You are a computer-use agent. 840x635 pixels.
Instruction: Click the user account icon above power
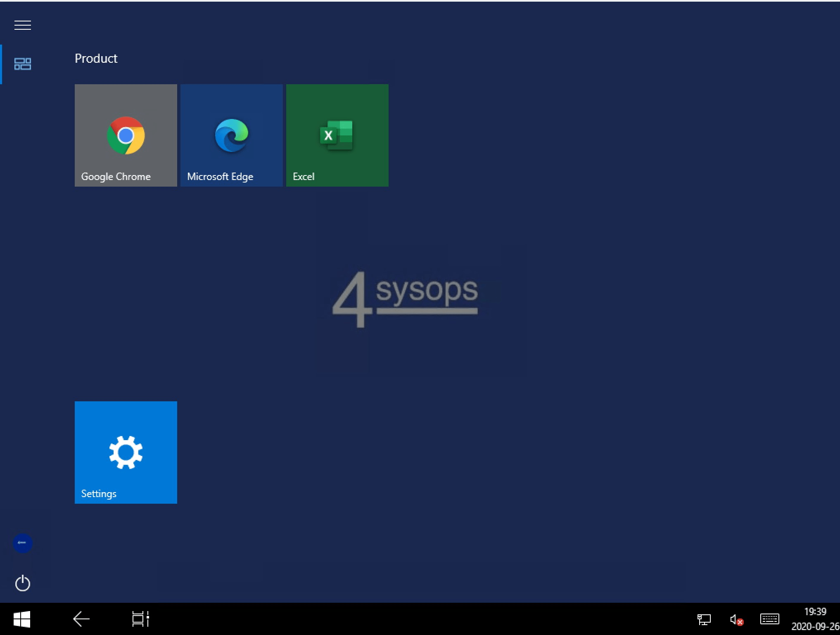23,543
